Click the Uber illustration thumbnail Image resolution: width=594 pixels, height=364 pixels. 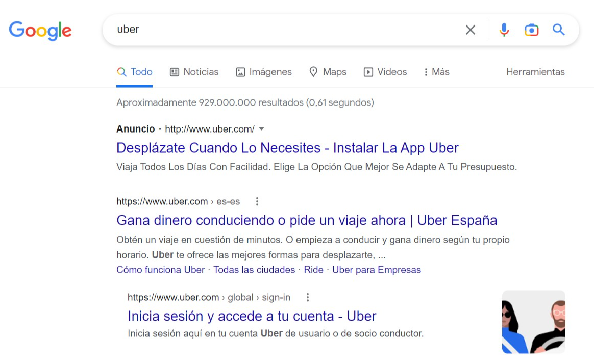[533, 322]
